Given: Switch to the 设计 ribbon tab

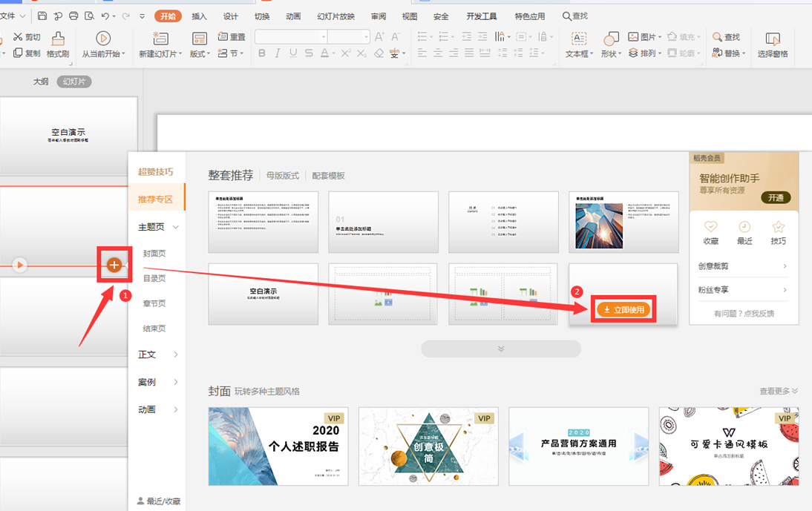Looking at the screenshot, I should point(230,16).
